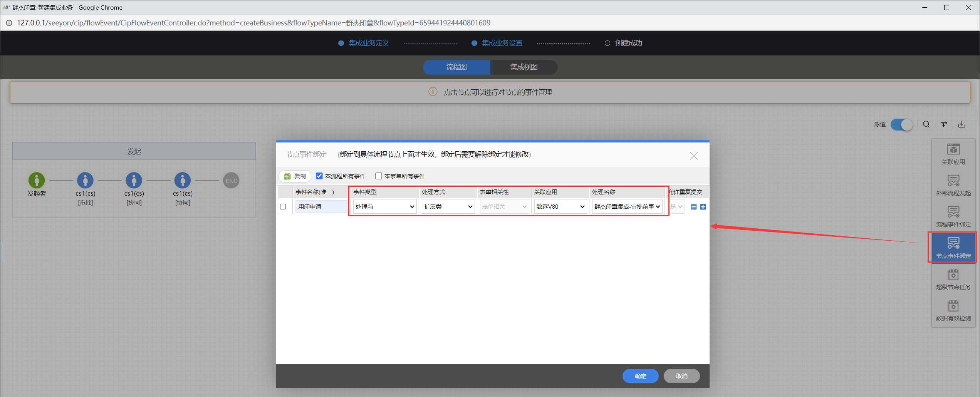Remove event row with minus icon
Image resolution: width=980 pixels, height=397 pixels.
(694, 207)
